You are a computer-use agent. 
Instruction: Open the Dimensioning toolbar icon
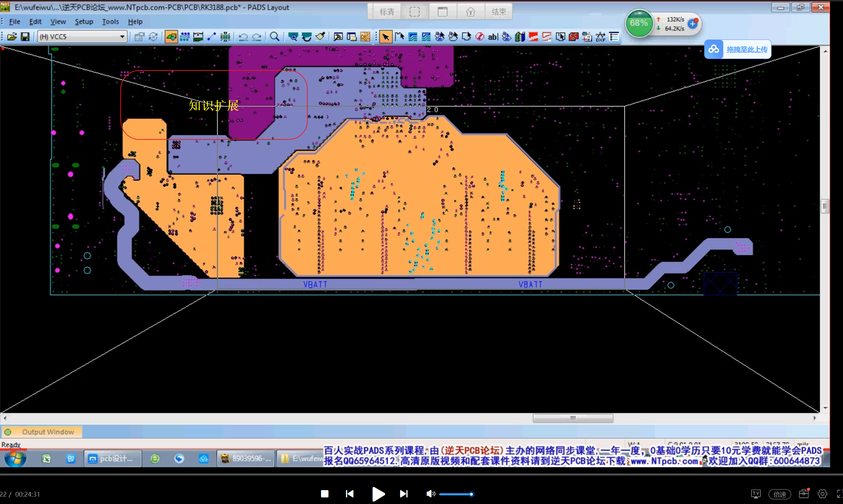click(x=198, y=36)
